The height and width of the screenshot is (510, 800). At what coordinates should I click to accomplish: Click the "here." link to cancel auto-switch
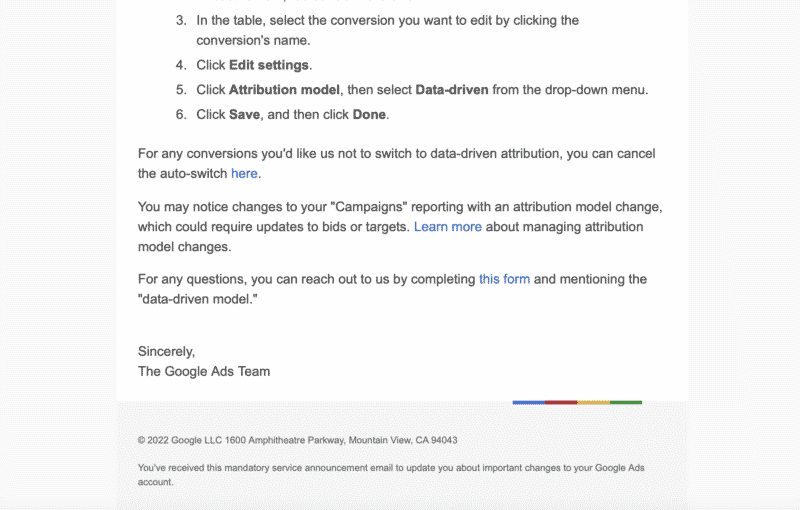[x=245, y=174]
